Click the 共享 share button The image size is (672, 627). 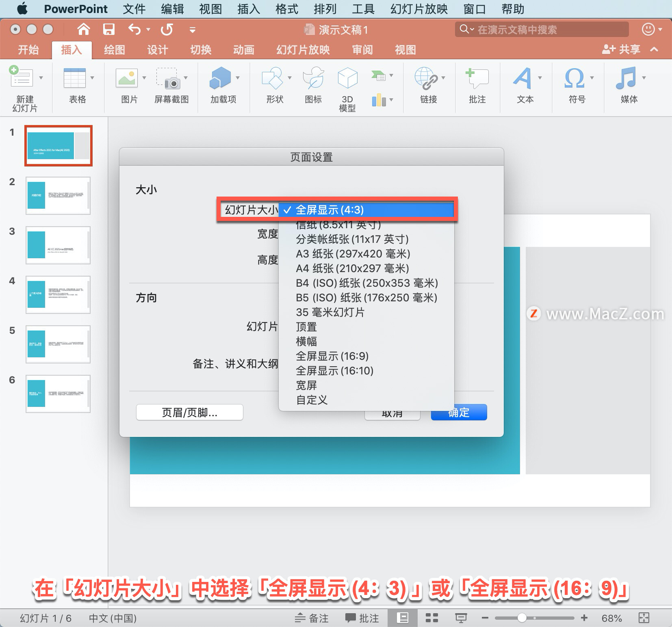621,50
